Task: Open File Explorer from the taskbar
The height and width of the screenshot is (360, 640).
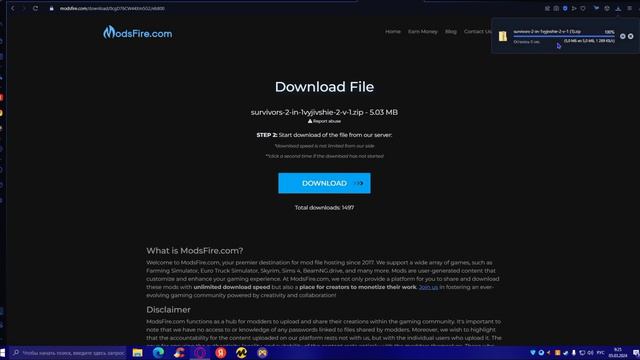Action: click(138, 353)
